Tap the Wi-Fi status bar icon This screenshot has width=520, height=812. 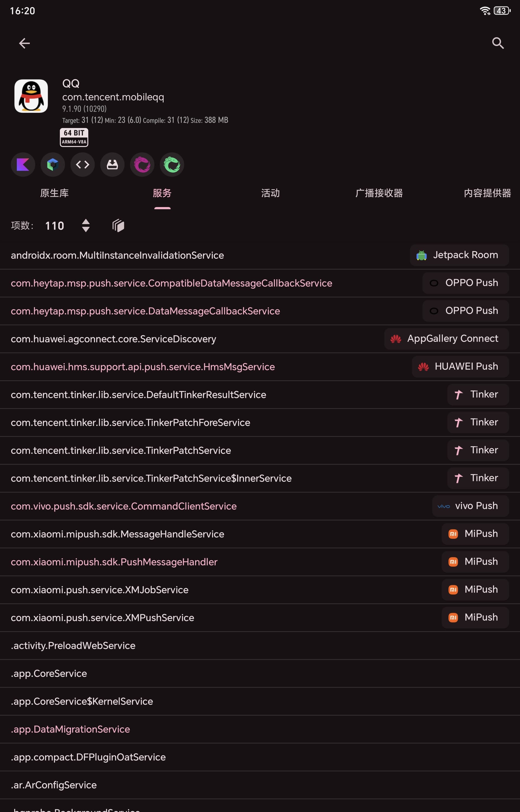tap(485, 11)
